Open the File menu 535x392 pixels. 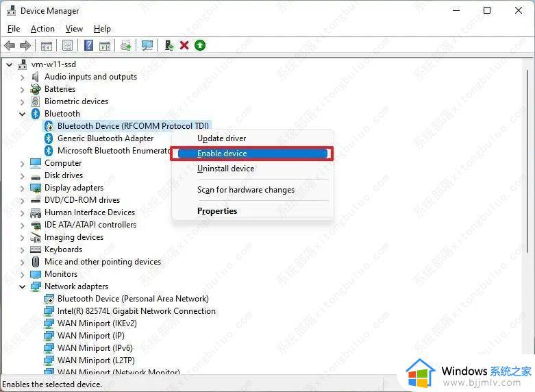coord(14,29)
